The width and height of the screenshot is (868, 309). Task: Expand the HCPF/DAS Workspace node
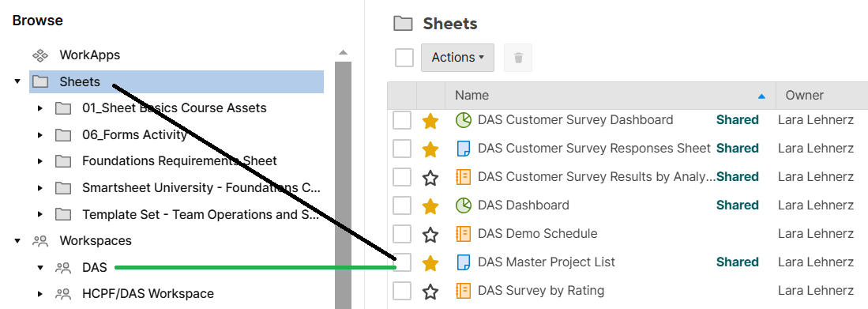tap(39, 293)
